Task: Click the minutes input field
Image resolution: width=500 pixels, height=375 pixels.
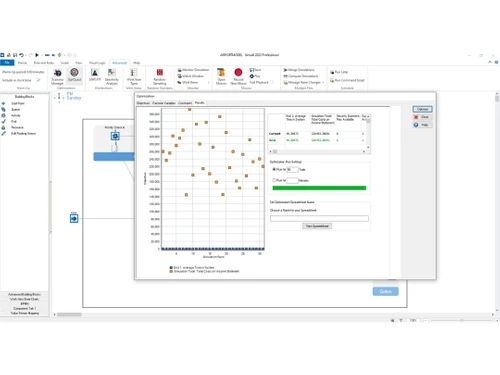Action: pos(292,180)
